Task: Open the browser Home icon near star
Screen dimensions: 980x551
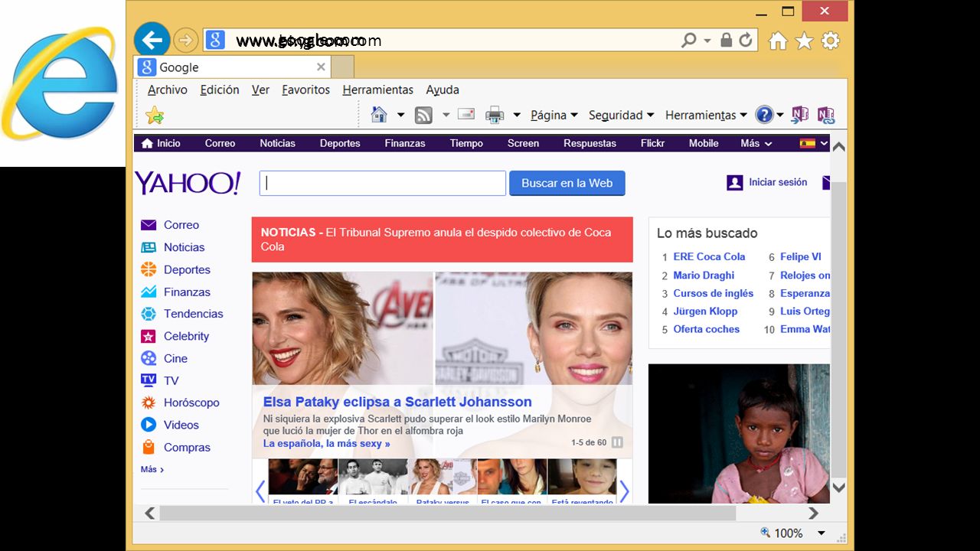Action: tap(778, 41)
